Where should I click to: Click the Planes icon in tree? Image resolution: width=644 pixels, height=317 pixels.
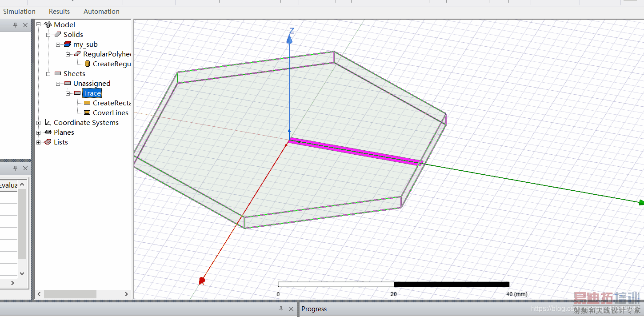tap(48, 132)
